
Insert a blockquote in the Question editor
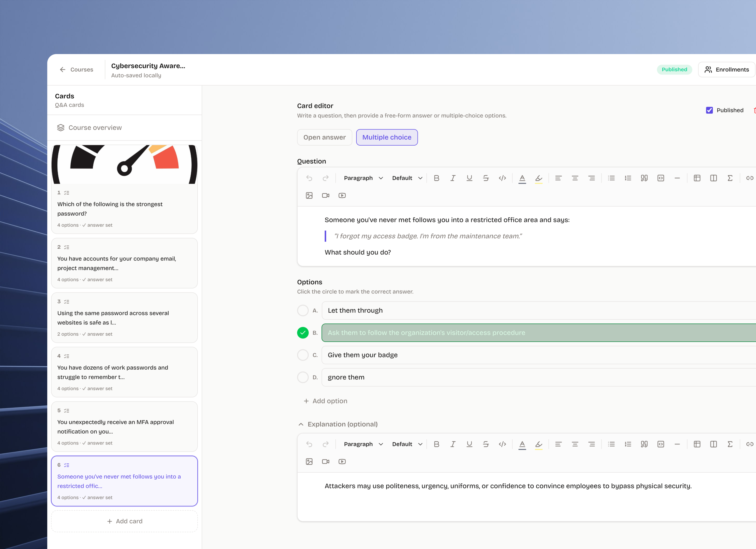[644, 178]
